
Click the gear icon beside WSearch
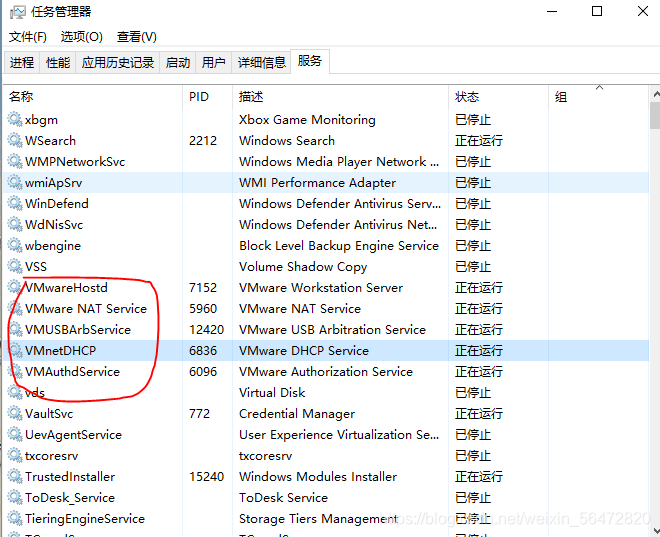[x=15, y=141]
